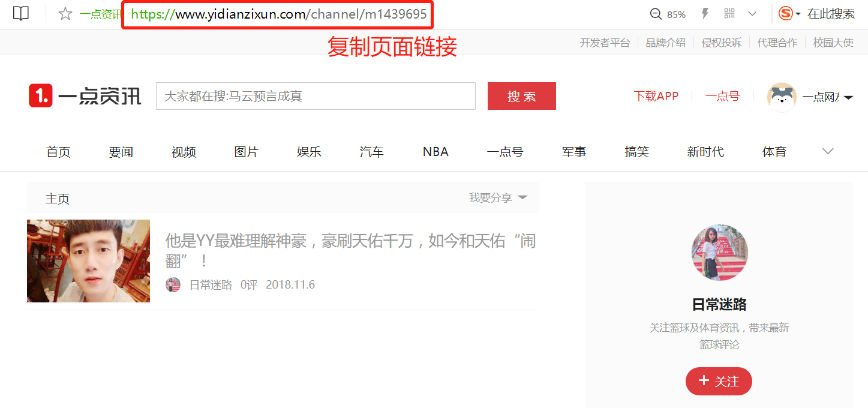
Task: Click small author avatar under article
Action: coord(173,285)
